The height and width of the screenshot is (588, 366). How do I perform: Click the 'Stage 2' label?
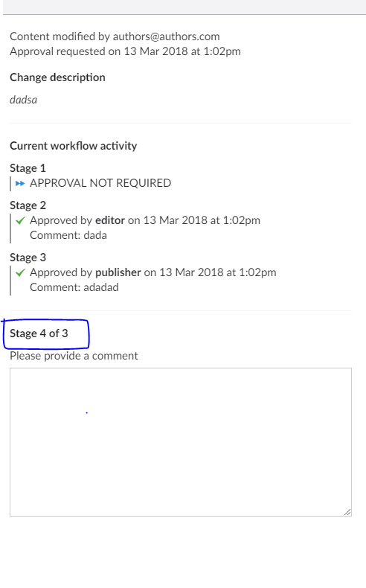pyautogui.click(x=28, y=205)
